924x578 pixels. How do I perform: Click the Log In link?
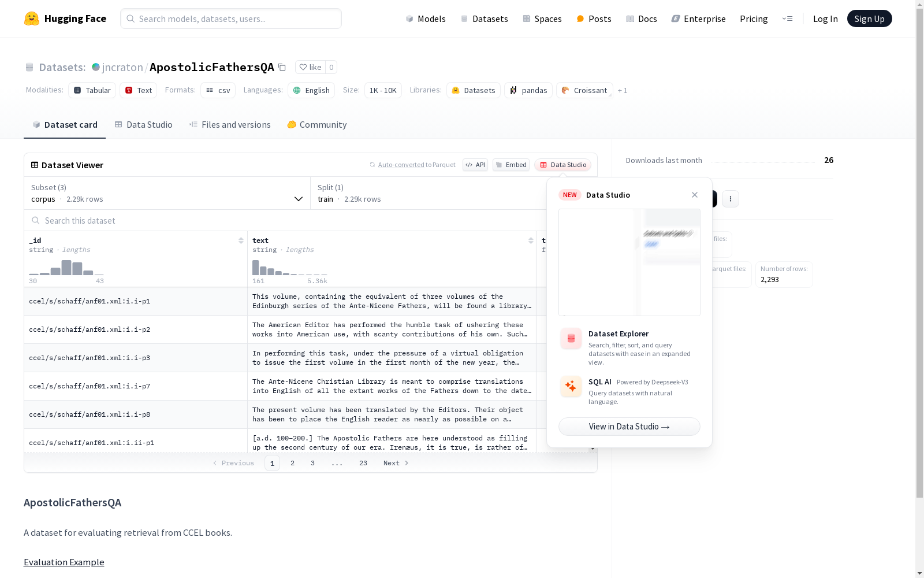pyautogui.click(x=825, y=18)
